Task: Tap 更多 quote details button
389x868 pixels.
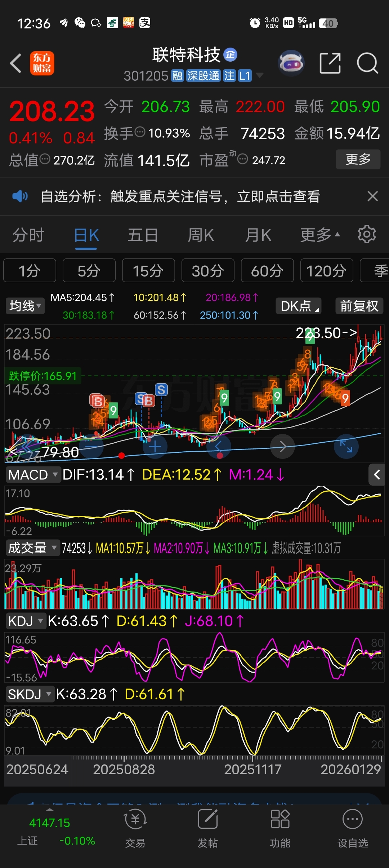Action: tap(358, 159)
